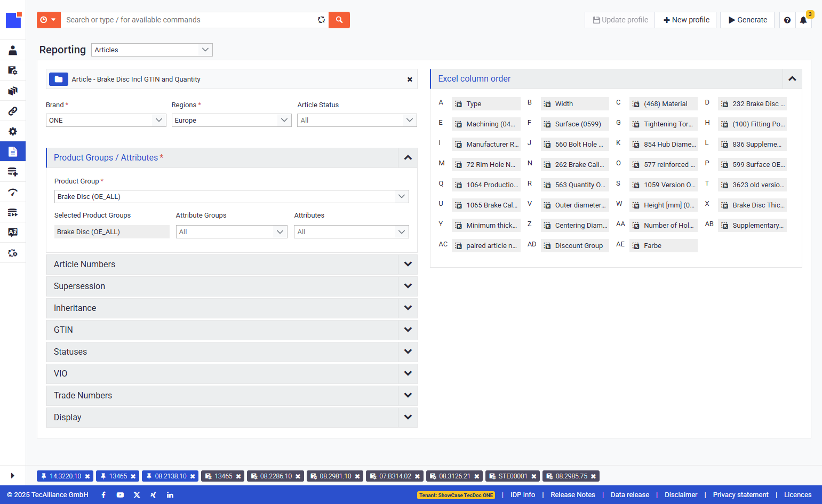Open the stacked books catalog sidebar icon

(13, 91)
